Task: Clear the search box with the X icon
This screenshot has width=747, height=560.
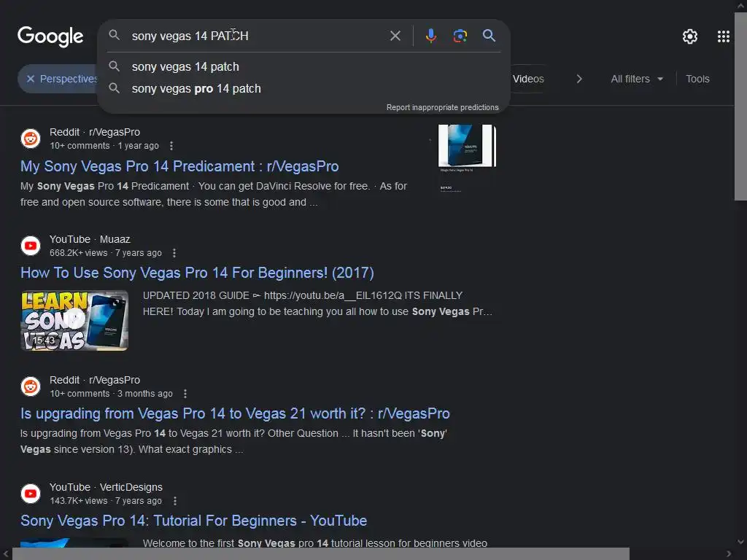Action: [x=395, y=36]
